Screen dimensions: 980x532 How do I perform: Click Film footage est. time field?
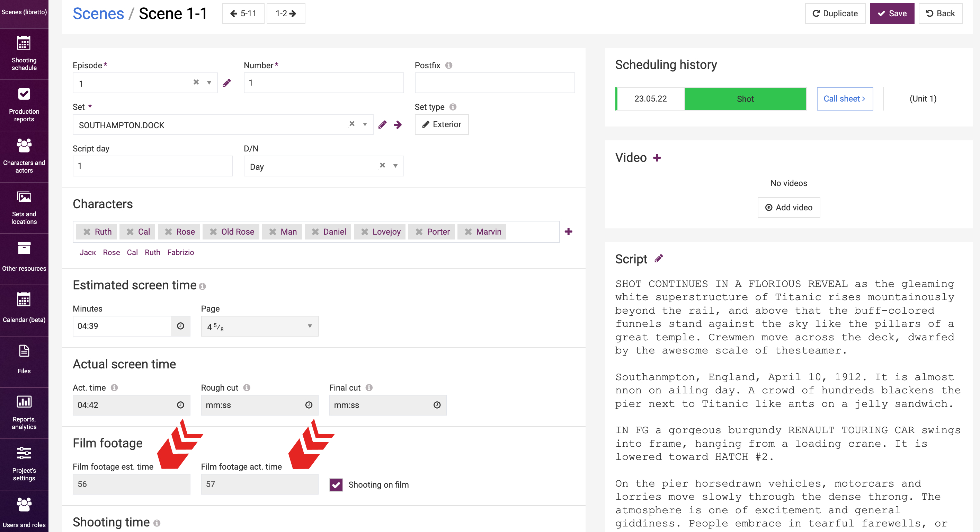coord(131,484)
